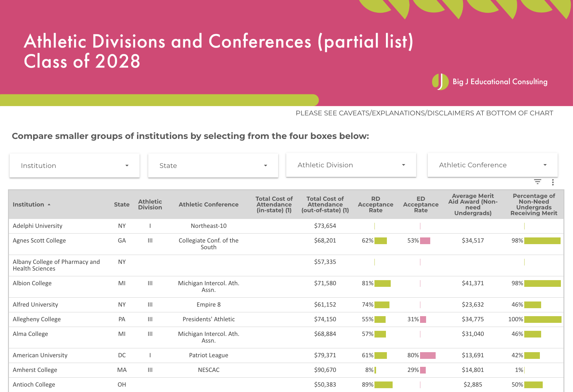
Task: Open the table filter icon
Action: point(538,182)
